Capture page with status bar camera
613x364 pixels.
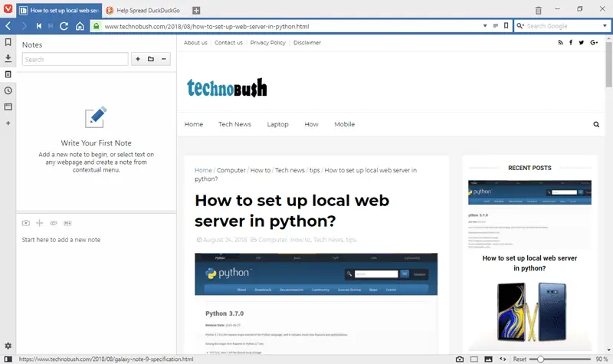(460, 359)
